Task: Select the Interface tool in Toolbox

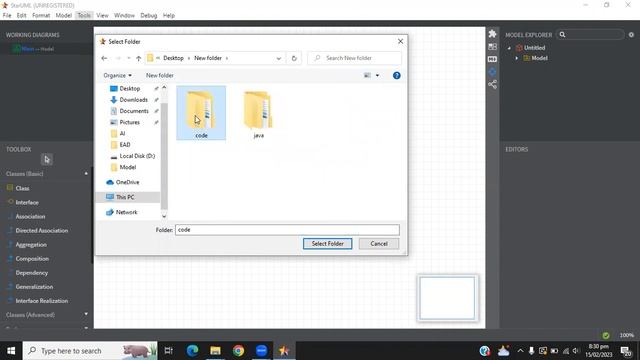Action: [27, 202]
